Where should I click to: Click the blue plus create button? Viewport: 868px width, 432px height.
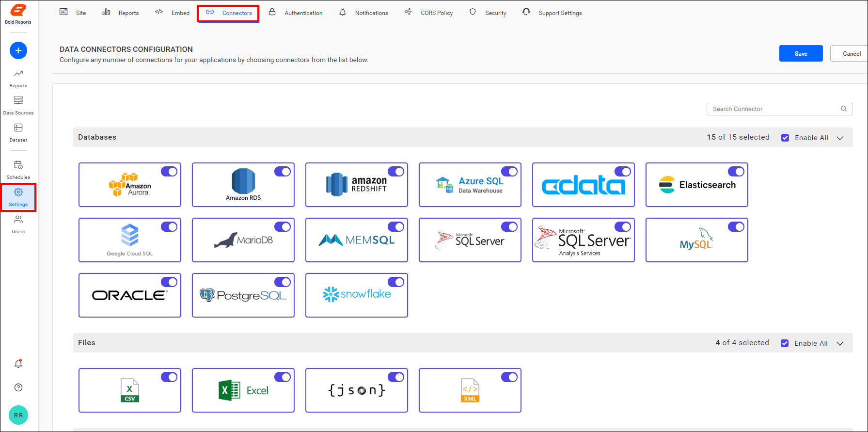click(x=18, y=50)
